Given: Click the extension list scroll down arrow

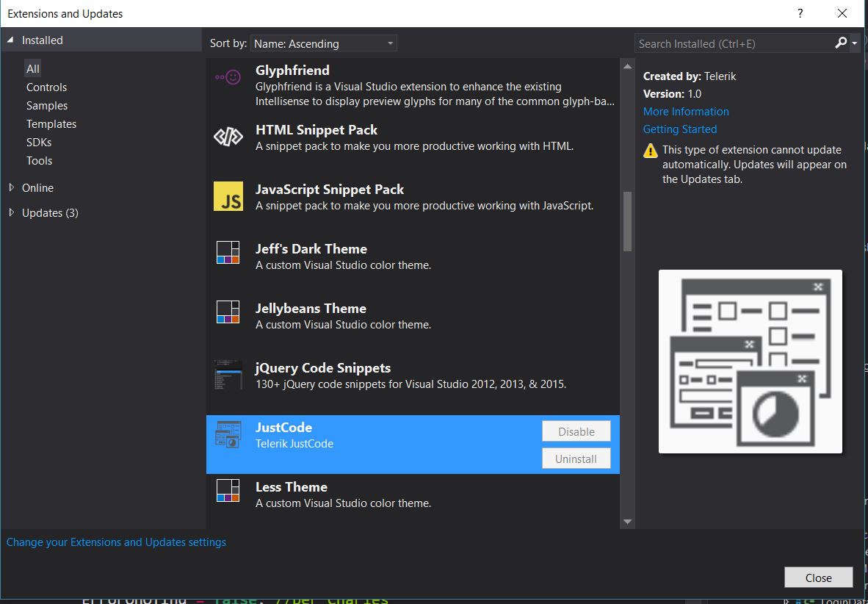Looking at the screenshot, I should [627, 521].
